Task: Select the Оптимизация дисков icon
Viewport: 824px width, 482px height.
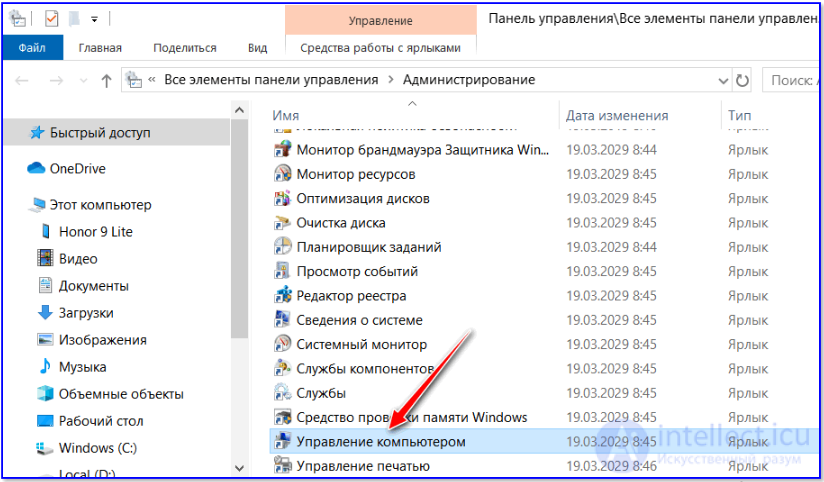Action: [x=283, y=199]
